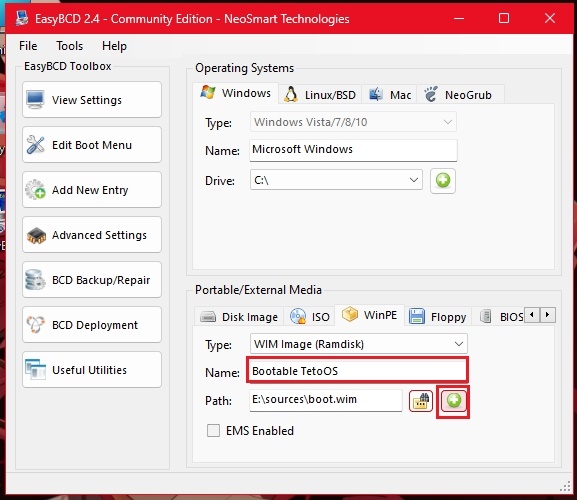The width and height of the screenshot is (577, 500).
Task: Open Useful Utilities section
Action: [x=92, y=369]
